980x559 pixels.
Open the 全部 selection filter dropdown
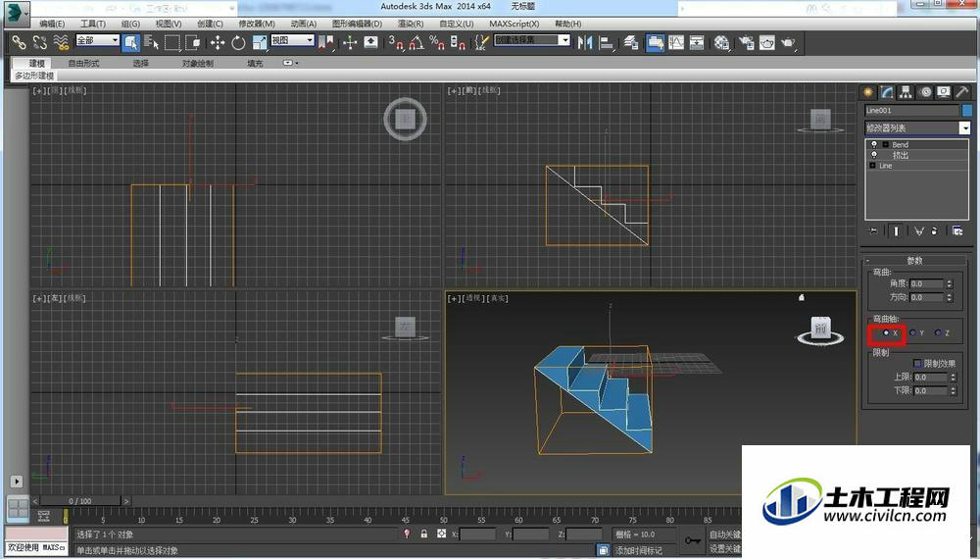97,40
